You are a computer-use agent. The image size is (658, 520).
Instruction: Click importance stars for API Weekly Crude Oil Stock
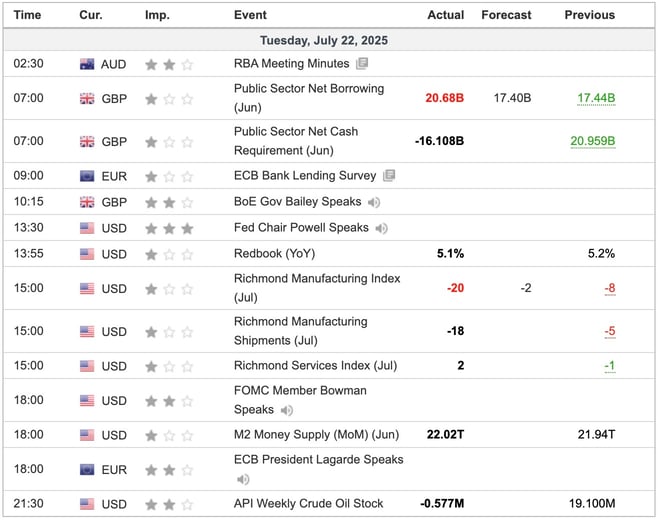(169, 504)
